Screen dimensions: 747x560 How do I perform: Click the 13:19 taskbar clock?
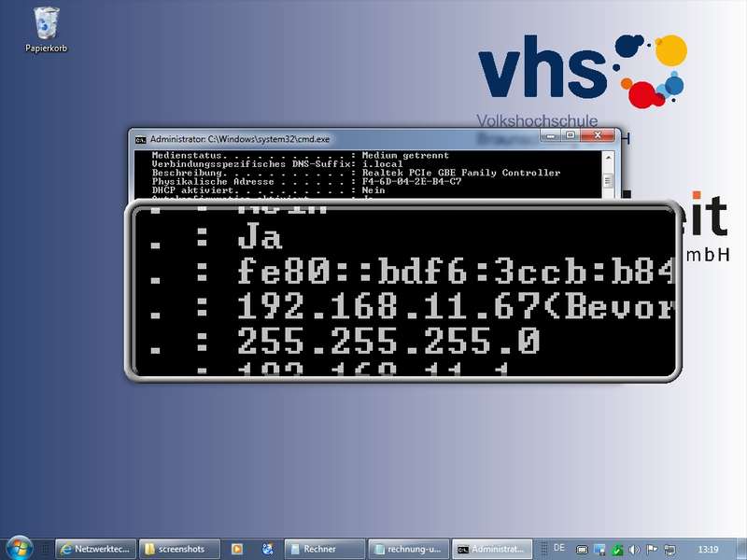click(708, 550)
